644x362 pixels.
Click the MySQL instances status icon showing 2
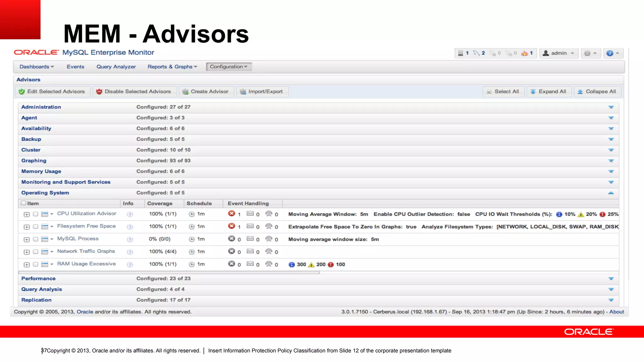[x=476, y=53]
